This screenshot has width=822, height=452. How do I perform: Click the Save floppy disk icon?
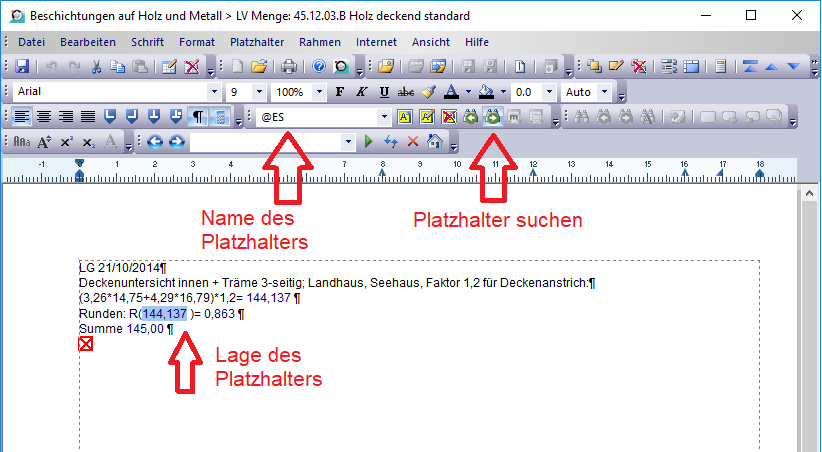point(22,67)
